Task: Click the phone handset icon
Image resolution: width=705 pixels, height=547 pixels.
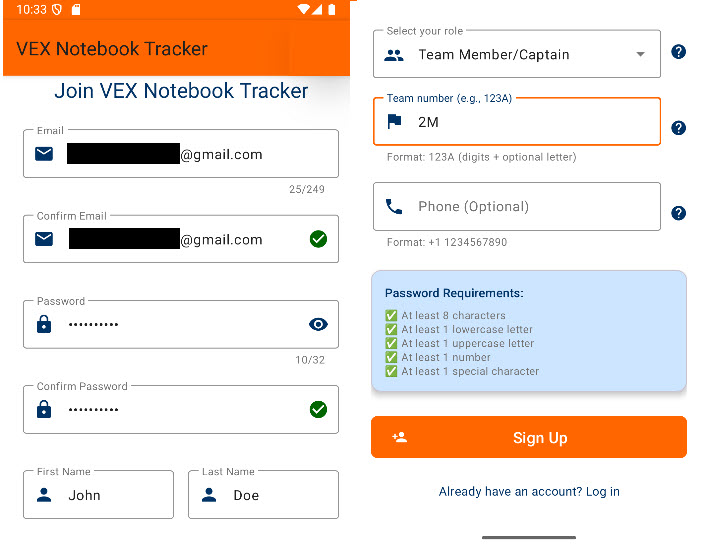Action: pos(394,207)
